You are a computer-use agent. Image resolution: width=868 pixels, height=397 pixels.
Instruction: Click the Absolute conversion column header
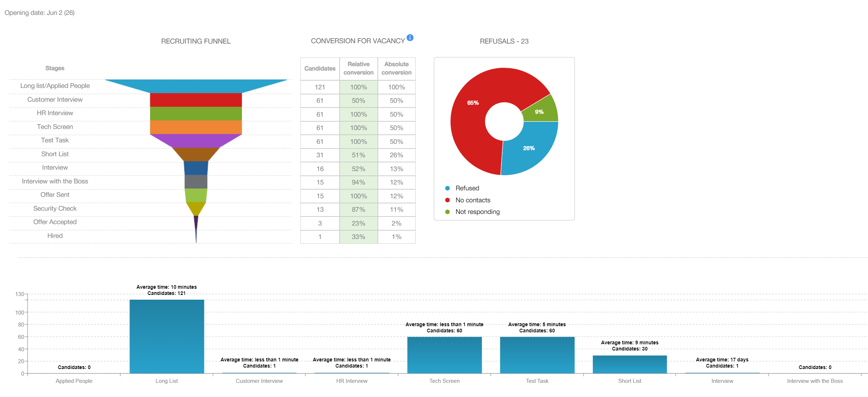click(396, 68)
